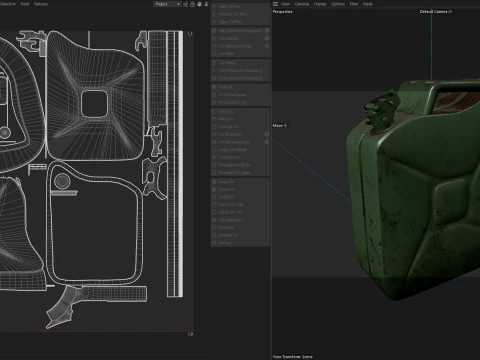Run the Remove UV Pins command
This screenshot has width=480, height=360.
(x=240, y=14)
